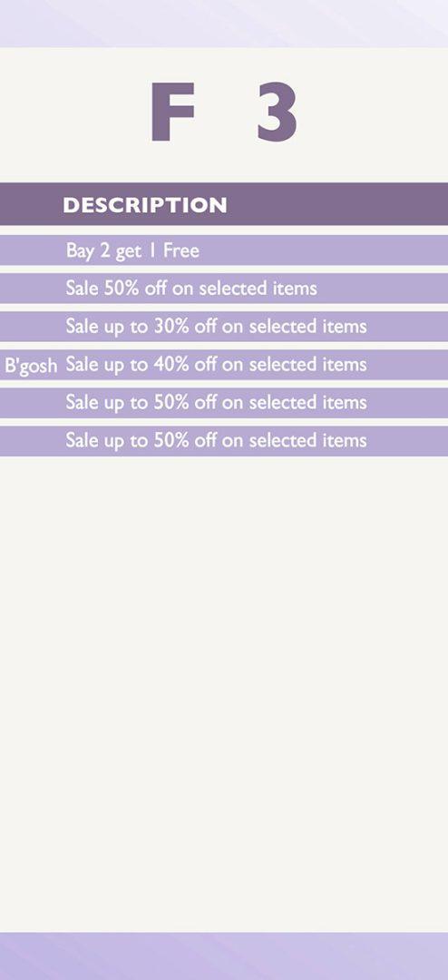This screenshot has height=980, width=448.
Task: Open the "Bay 2 get 1 Free" row
Action: pyautogui.click(x=224, y=250)
